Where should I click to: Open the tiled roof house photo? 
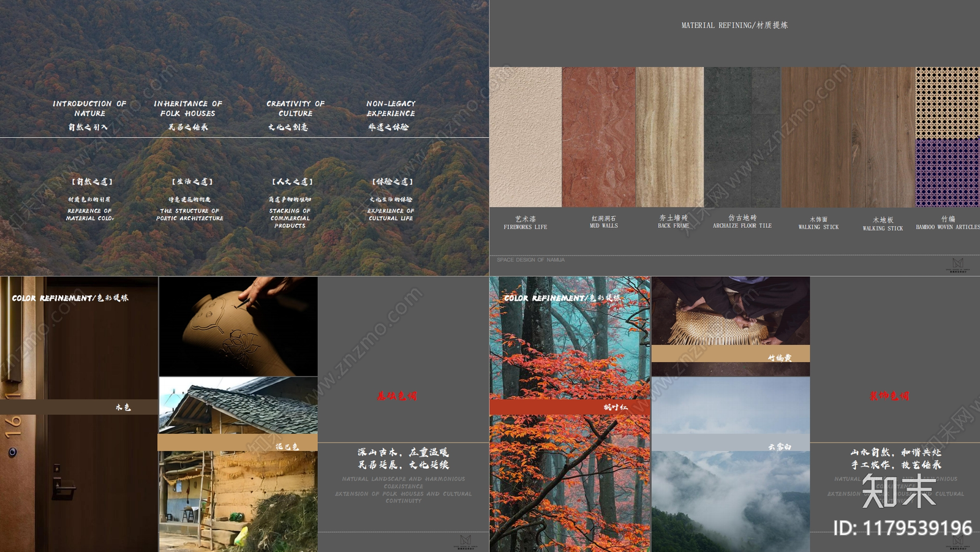(x=238, y=406)
